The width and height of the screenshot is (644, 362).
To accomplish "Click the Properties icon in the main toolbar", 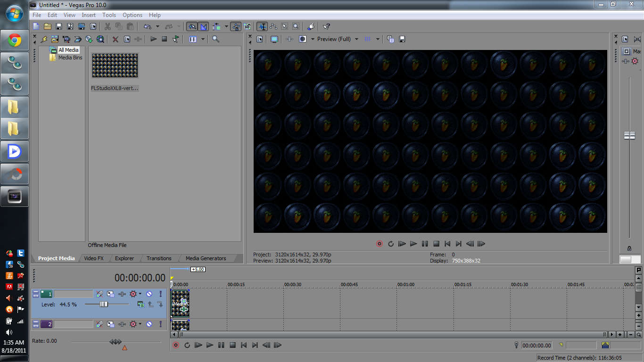I will tap(93, 26).
